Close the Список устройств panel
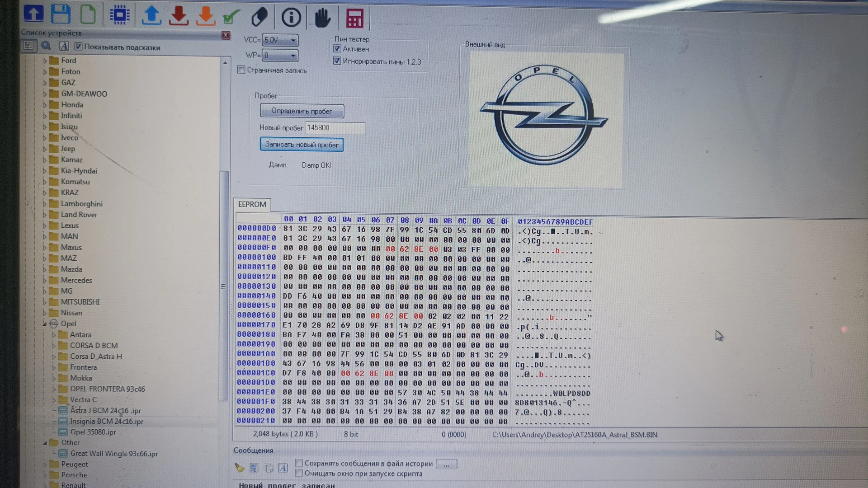Screen dimensions: 868x488 (226, 35)
